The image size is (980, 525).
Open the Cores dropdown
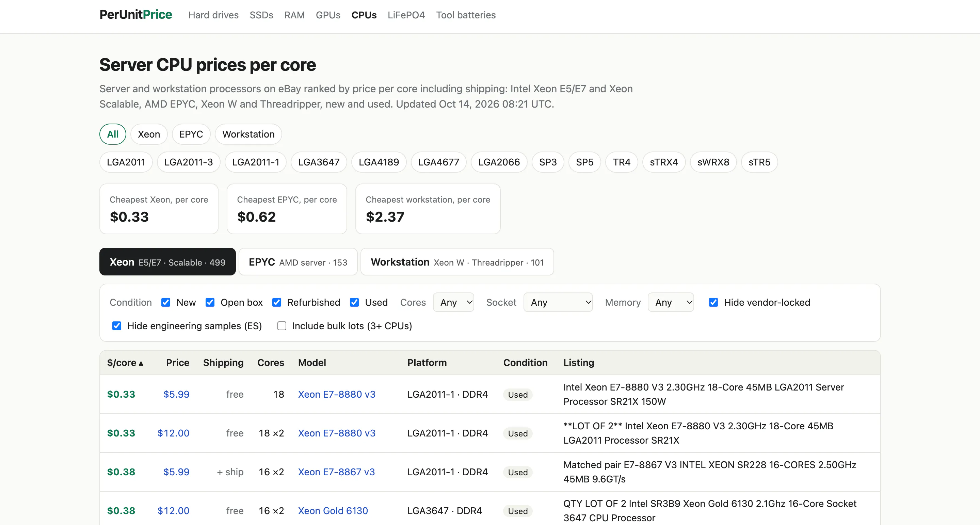click(453, 302)
